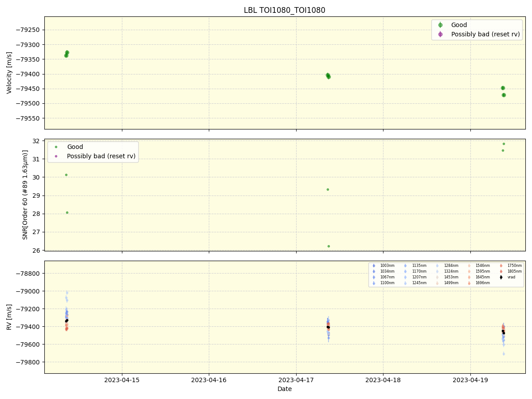Click the plot title LBL TOI1080_TOI1080
532x399 pixels.
285,10
